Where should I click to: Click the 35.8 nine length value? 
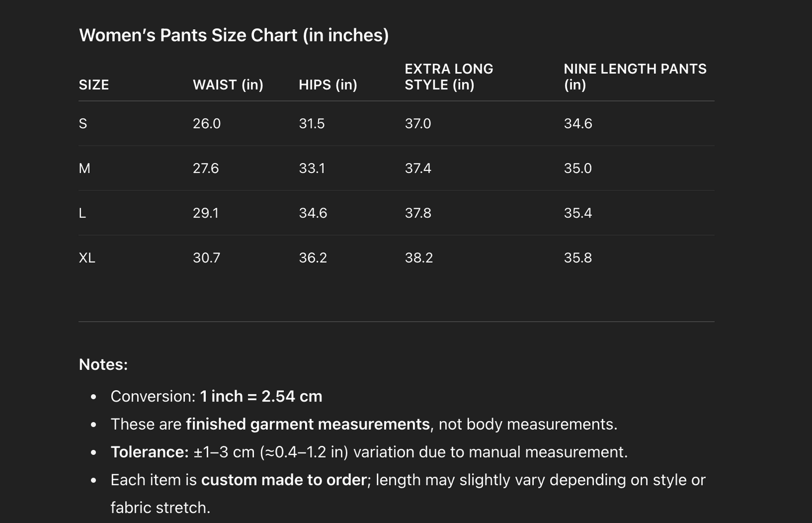[x=578, y=258]
